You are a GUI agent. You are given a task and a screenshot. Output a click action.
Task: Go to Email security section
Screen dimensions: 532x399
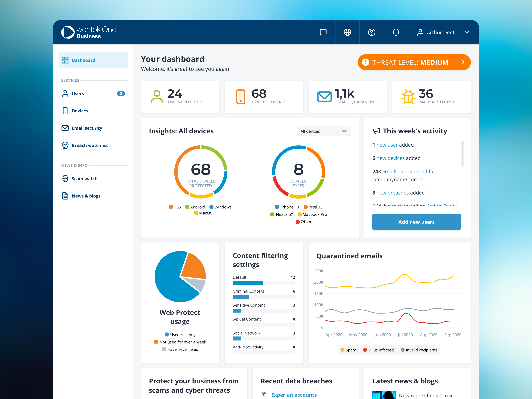pos(87,128)
